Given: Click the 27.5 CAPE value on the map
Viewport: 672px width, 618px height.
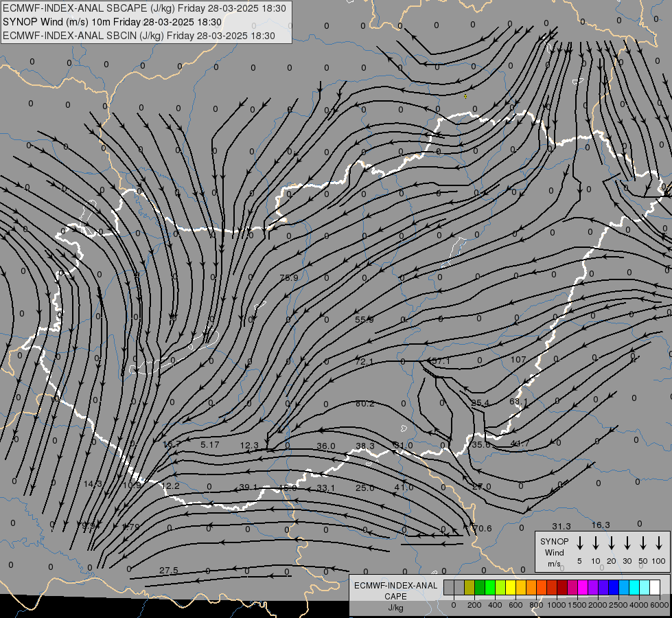Looking at the screenshot, I should click(x=169, y=571).
